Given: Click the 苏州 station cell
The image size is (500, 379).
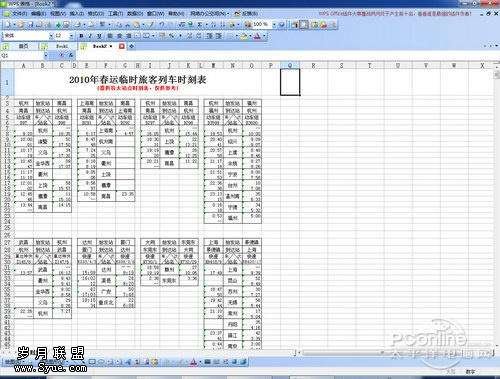Looking at the screenshot, I should pos(233,291).
